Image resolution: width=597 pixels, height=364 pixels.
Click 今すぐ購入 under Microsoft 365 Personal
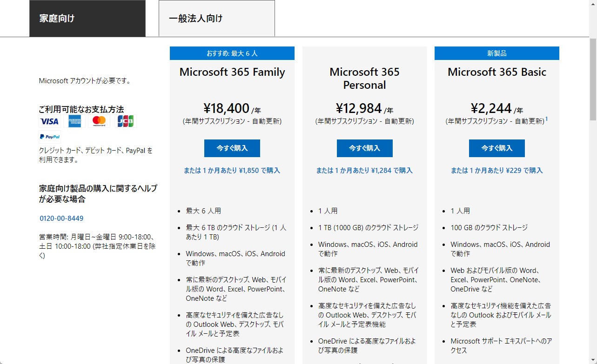364,148
